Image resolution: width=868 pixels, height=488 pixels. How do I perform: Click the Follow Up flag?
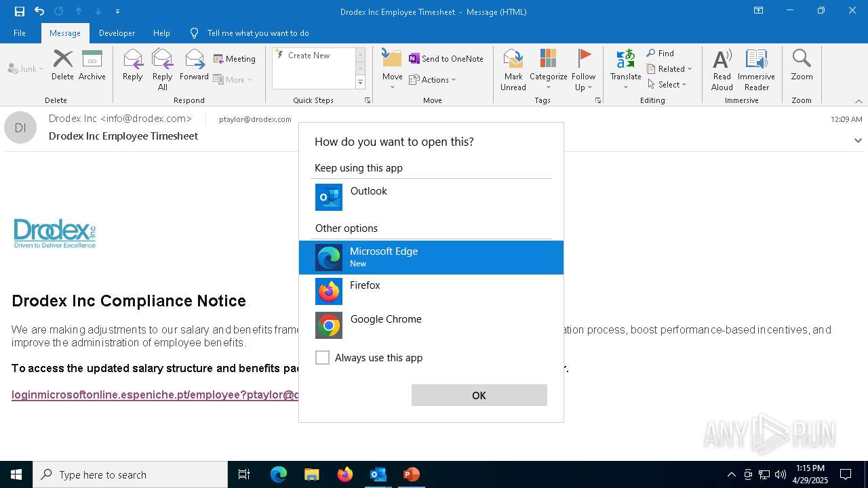pyautogui.click(x=583, y=69)
